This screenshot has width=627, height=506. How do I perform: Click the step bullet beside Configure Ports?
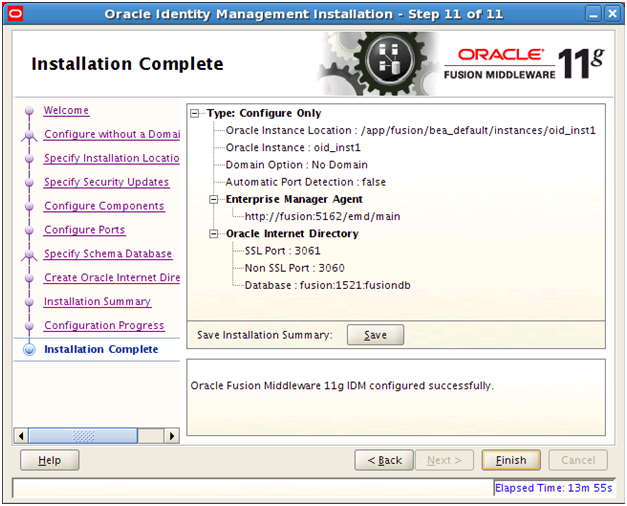[x=29, y=230]
